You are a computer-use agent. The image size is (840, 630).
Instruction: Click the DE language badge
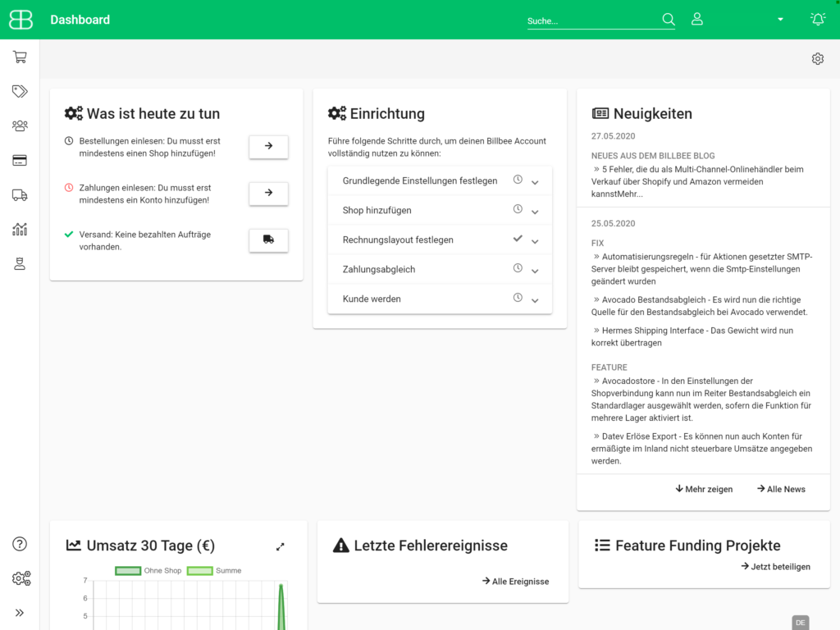[801, 623]
